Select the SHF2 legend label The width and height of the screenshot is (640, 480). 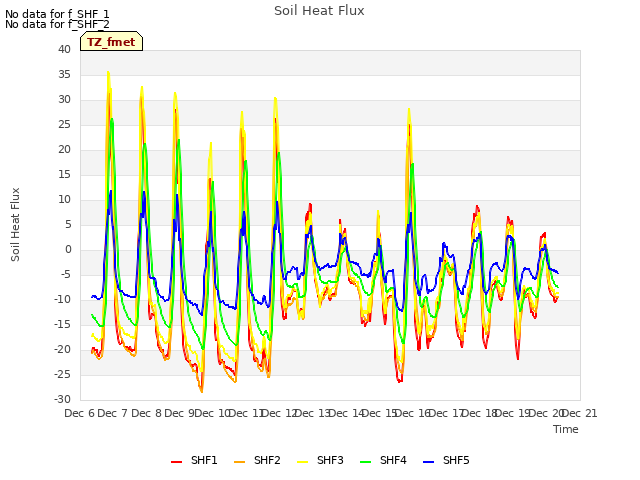click(267, 460)
